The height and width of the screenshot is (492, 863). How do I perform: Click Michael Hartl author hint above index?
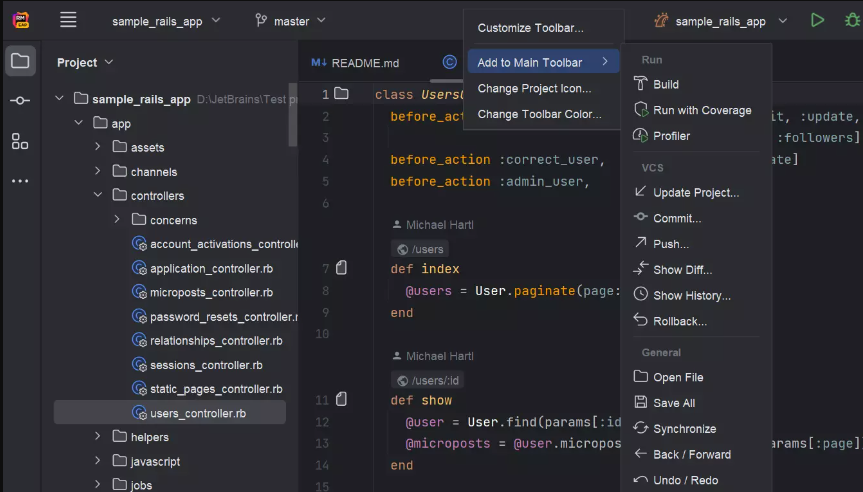click(439, 225)
